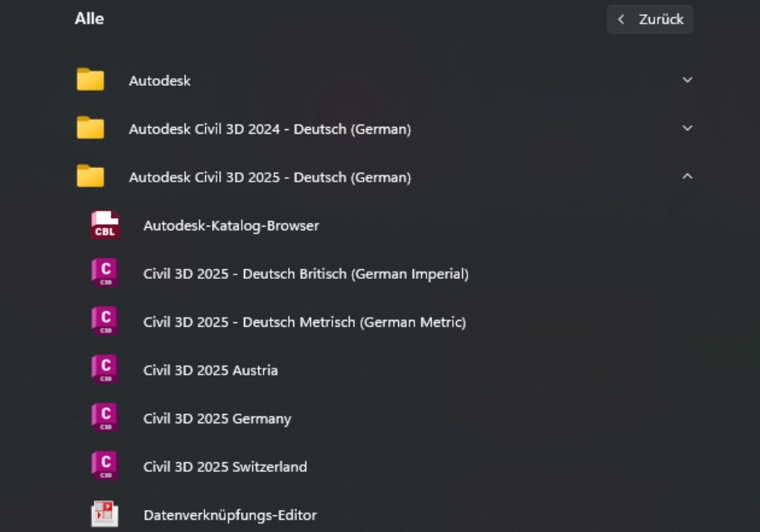Click the Autodesk folder icon
The width and height of the screenshot is (760, 532).
[90, 80]
